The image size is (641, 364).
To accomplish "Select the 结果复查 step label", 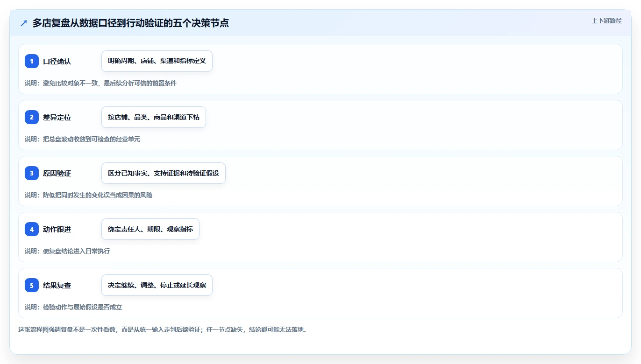I will tap(57, 285).
